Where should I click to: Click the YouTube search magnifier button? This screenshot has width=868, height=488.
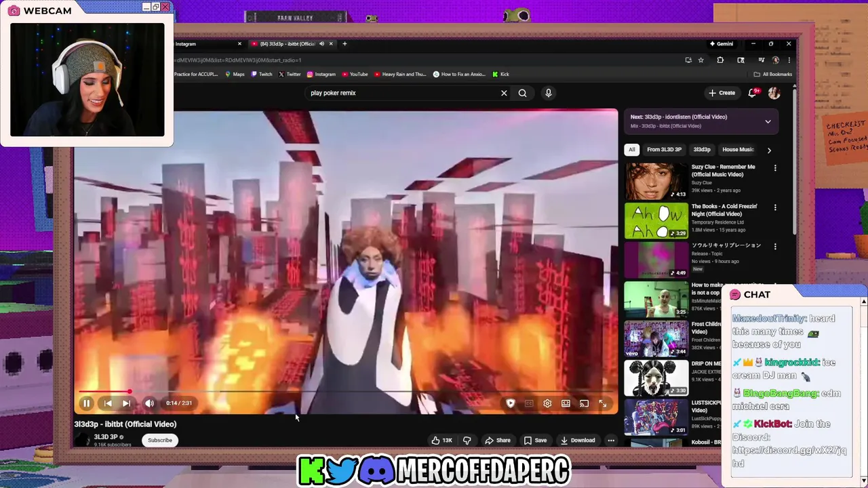coord(522,93)
